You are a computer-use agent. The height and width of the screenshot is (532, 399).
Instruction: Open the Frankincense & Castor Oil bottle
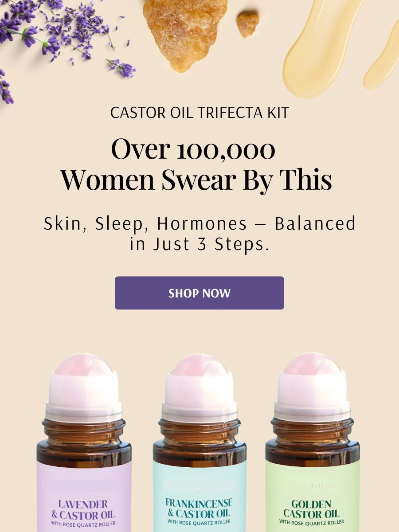point(199,443)
